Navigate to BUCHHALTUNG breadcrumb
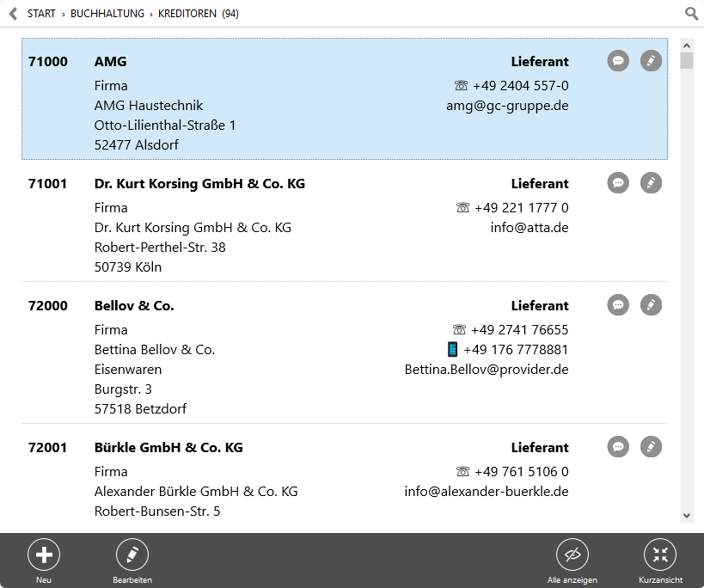Image resolution: width=704 pixels, height=588 pixels. 107,14
